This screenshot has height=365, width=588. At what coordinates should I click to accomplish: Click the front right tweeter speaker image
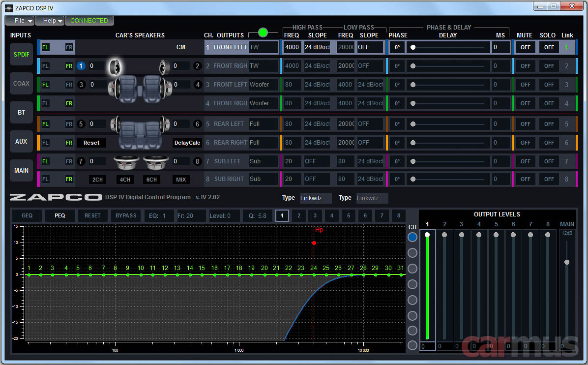[164, 67]
